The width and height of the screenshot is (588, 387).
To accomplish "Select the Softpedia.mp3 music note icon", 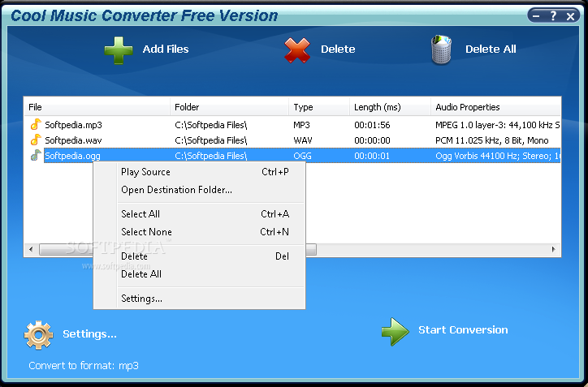I will point(36,124).
